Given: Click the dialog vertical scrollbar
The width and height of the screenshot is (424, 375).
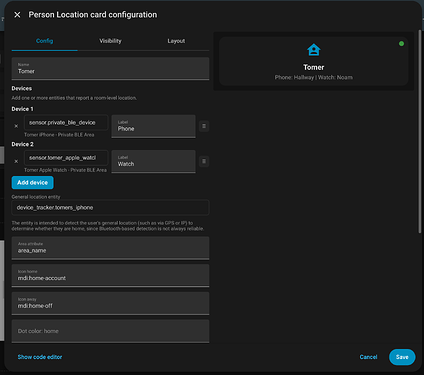Looking at the screenshot, I should [420, 132].
